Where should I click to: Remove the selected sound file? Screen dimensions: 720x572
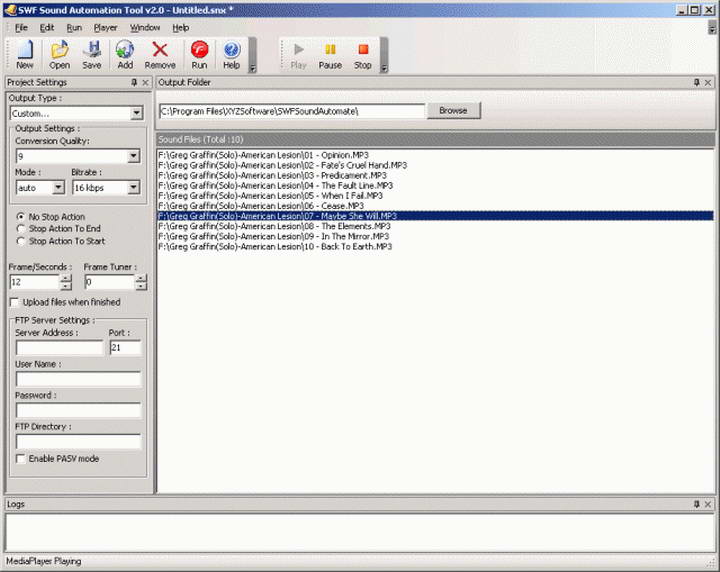[160, 55]
